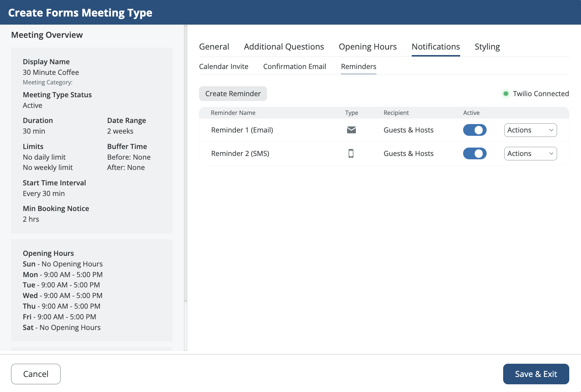
Task: Select the Notifications tab
Action: coord(436,47)
